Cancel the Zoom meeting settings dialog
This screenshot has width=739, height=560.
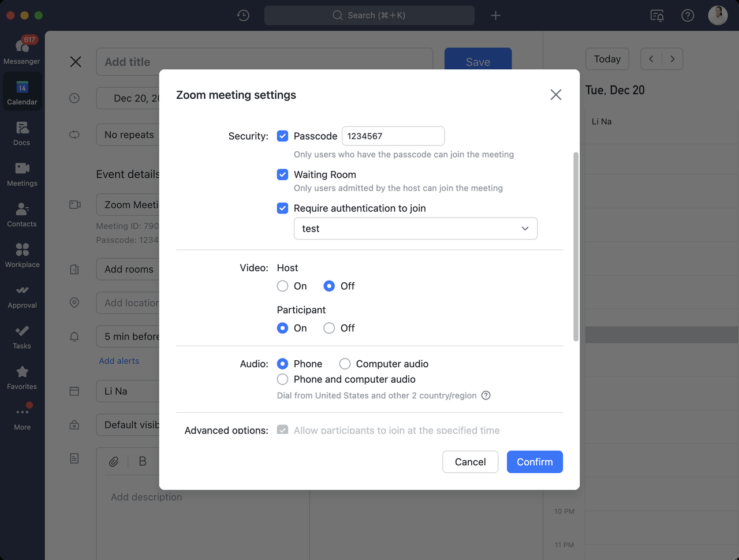470,462
